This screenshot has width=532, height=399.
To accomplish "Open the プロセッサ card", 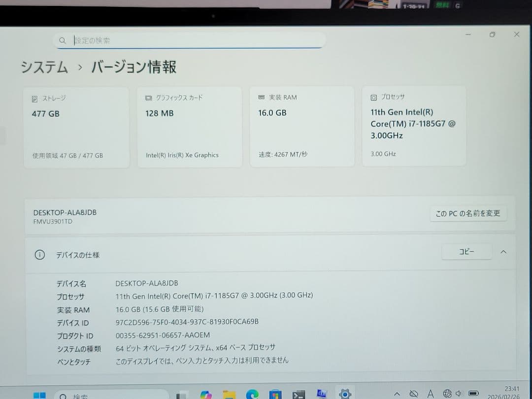I will click(x=414, y=126).
